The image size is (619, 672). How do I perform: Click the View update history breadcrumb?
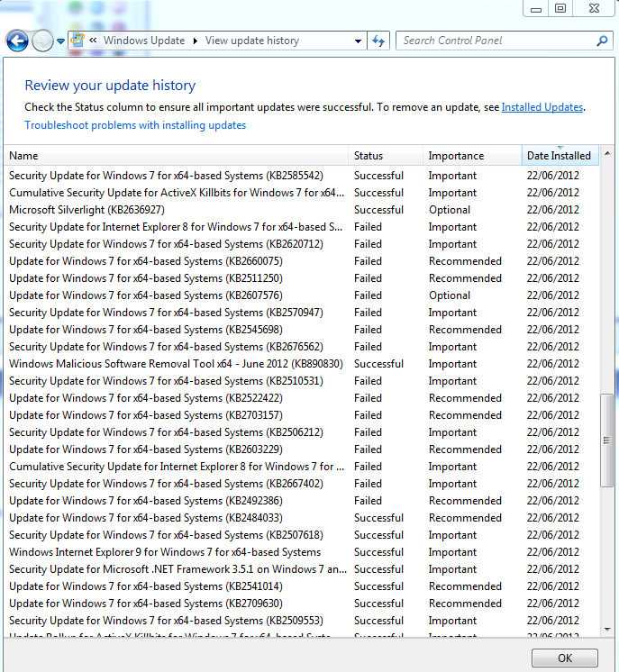[x=252, y=41]
